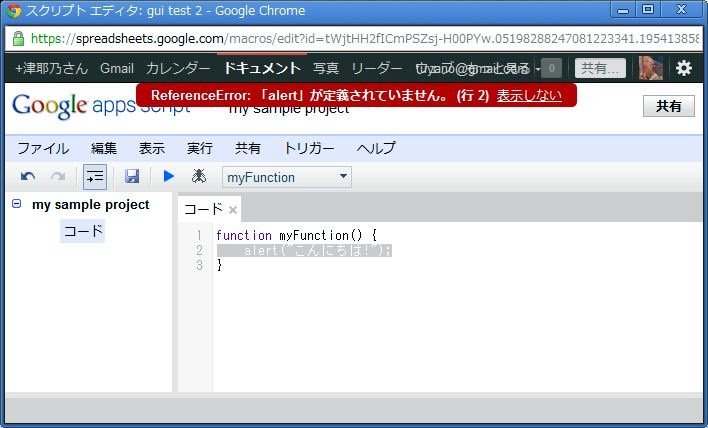This screenshot has width=708, height=428.
Task: Open the ファイル menu
Action: click(43, 148)
